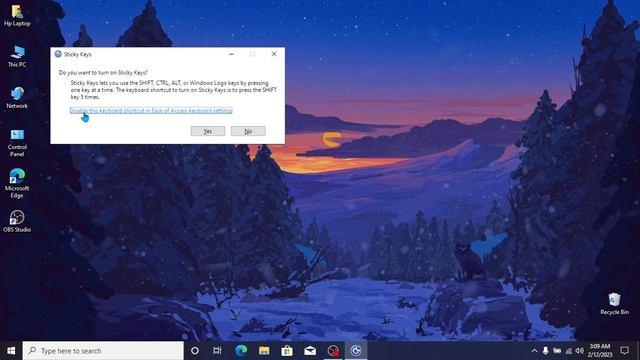Click the Sticky Keys dialog title icon
Screen dimensions: 640x360
point(58,54)
